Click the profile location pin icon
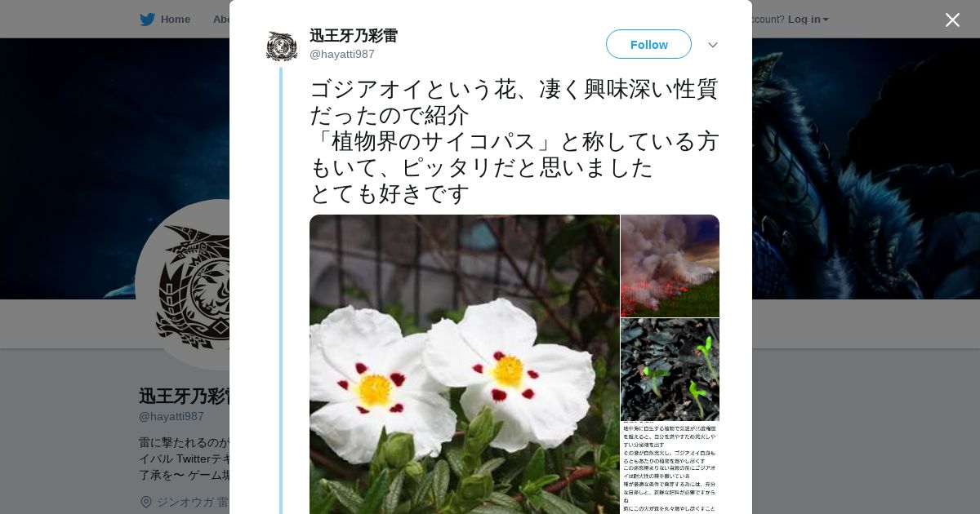 point(146,502)
